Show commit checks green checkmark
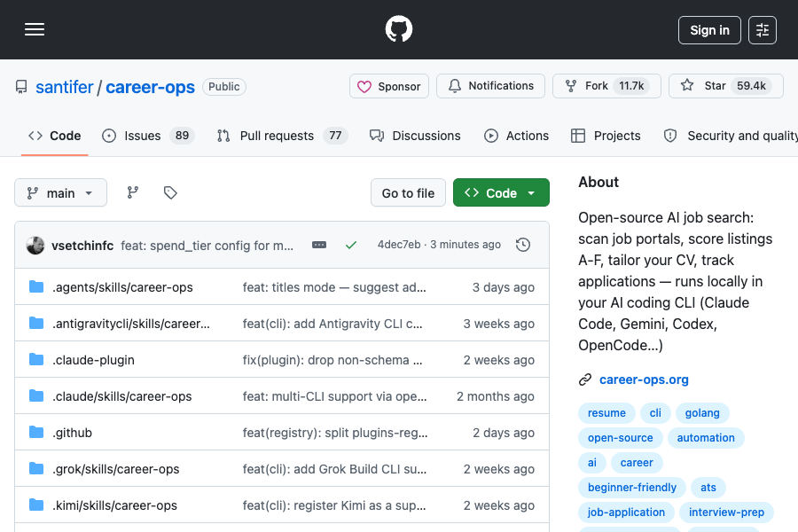 tap(350, 246)
